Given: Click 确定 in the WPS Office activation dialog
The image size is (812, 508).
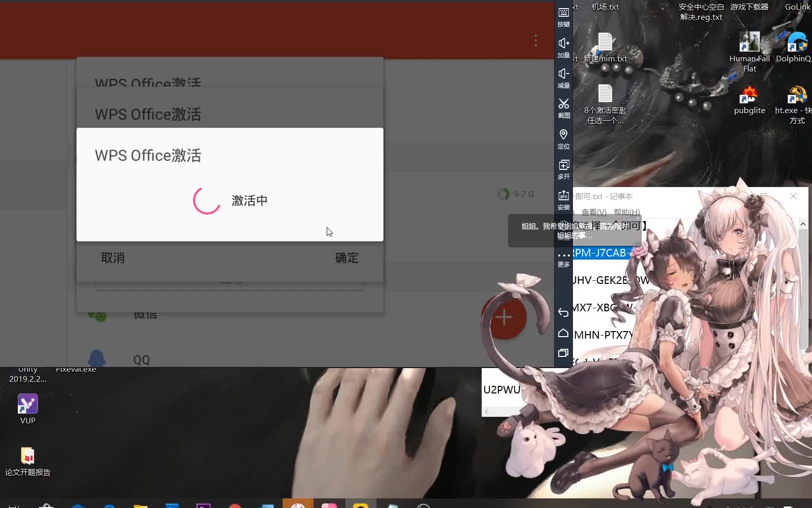Looking at the screenshot, I should click(347, 258).
